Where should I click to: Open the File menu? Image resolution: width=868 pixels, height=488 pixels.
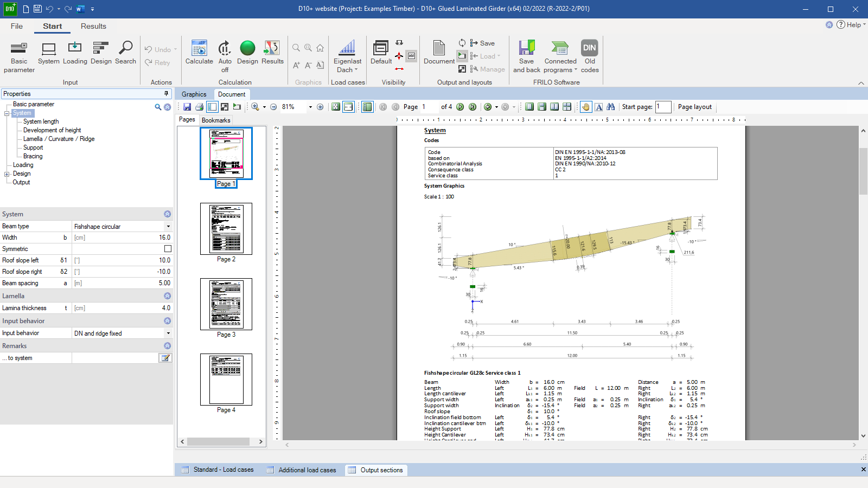coord(17,26)
